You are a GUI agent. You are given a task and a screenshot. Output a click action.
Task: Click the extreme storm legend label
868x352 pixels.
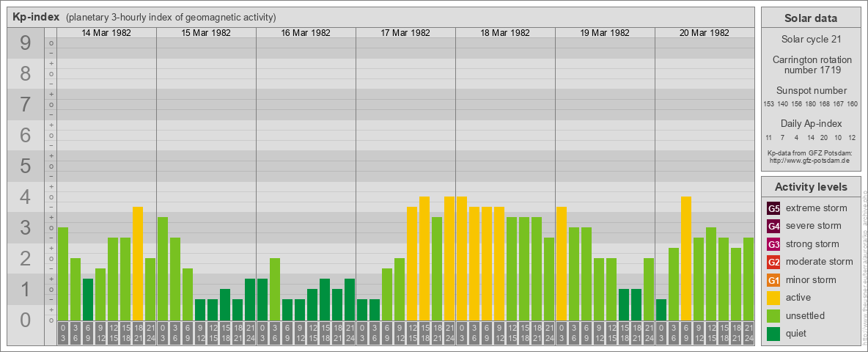tap(816, 208)
